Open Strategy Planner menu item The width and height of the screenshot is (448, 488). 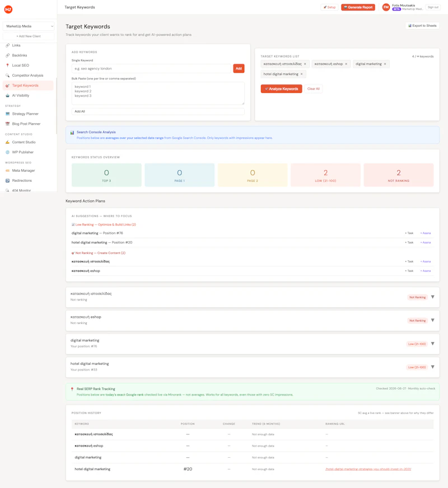point(25,114)
